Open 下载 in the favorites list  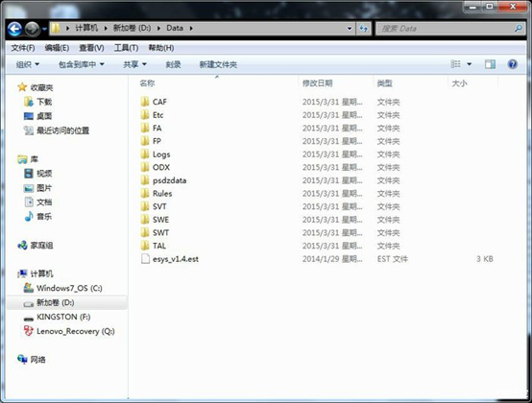point(44,102)
